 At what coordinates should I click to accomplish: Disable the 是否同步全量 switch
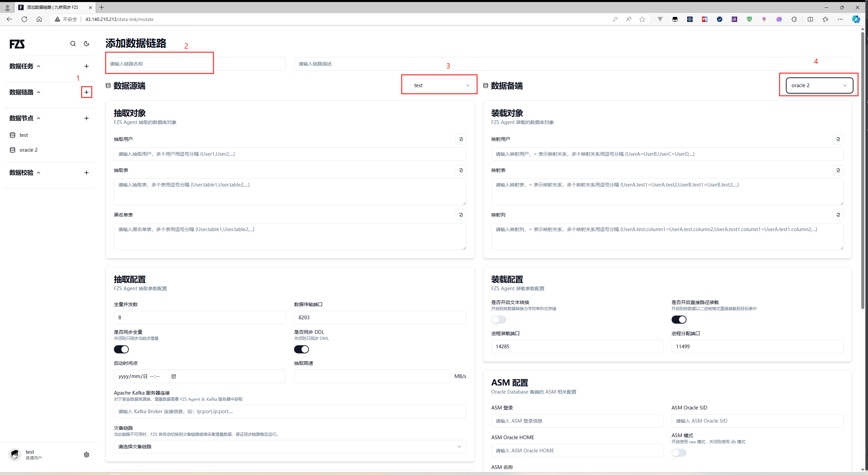point(121,349)
